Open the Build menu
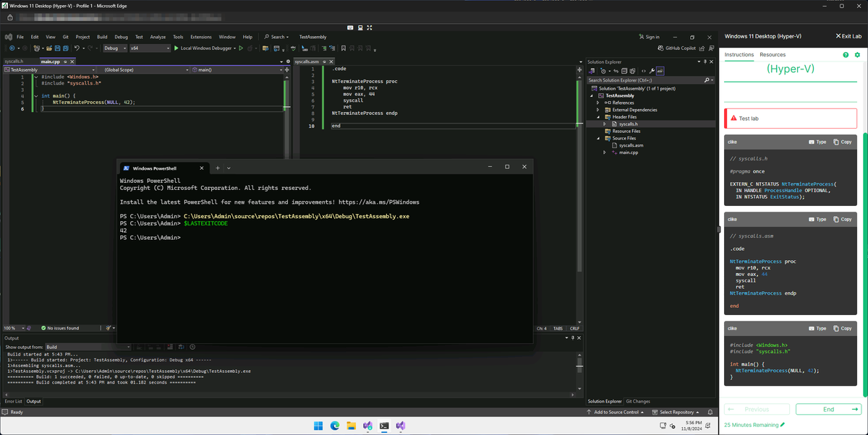Image resolution: width=868 pixels, height=435 pixels. tap(102, 37)
